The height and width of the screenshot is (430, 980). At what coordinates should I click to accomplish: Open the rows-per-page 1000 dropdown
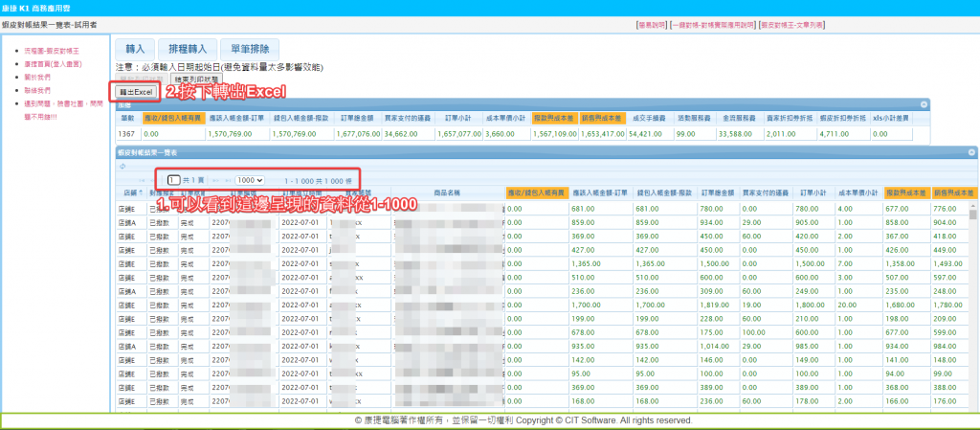pyautogui.click(x=251, y=180)
